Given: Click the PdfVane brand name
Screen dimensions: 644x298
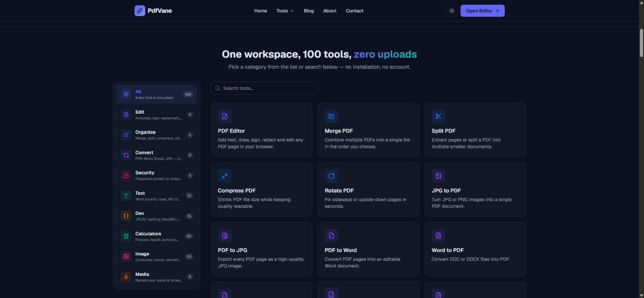Looking at the screenshot, I should click(160, 11).
